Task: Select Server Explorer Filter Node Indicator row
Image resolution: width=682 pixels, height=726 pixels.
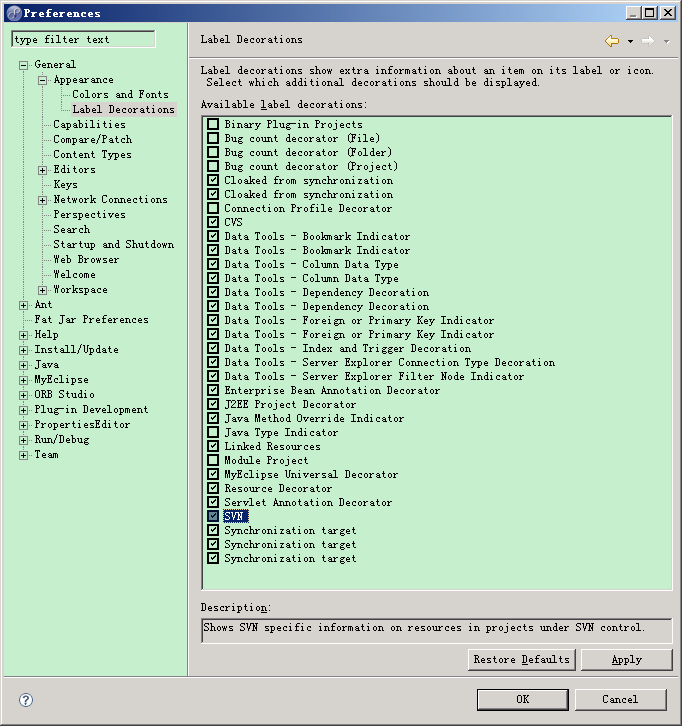Action: 374,376
